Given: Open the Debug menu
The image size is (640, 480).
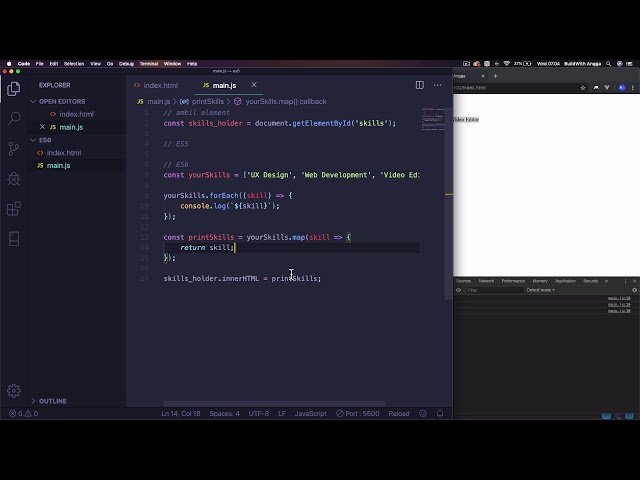Looking at the screenshot, I should [126, 64].
